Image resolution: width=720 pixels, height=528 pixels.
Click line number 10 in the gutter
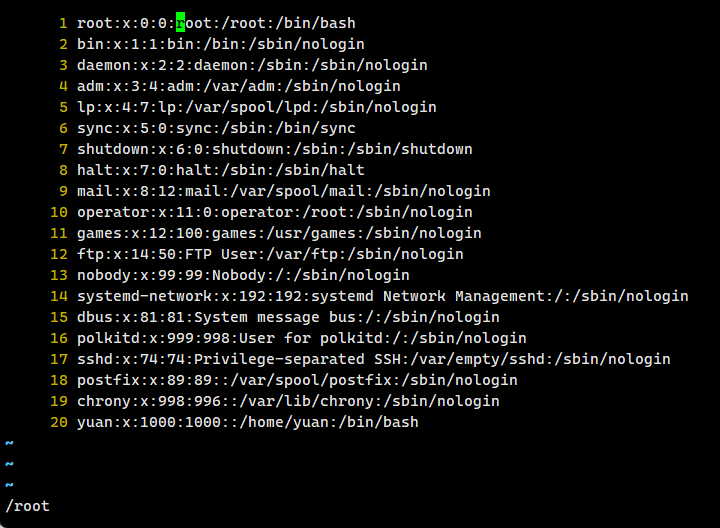[x=59, y=212]
